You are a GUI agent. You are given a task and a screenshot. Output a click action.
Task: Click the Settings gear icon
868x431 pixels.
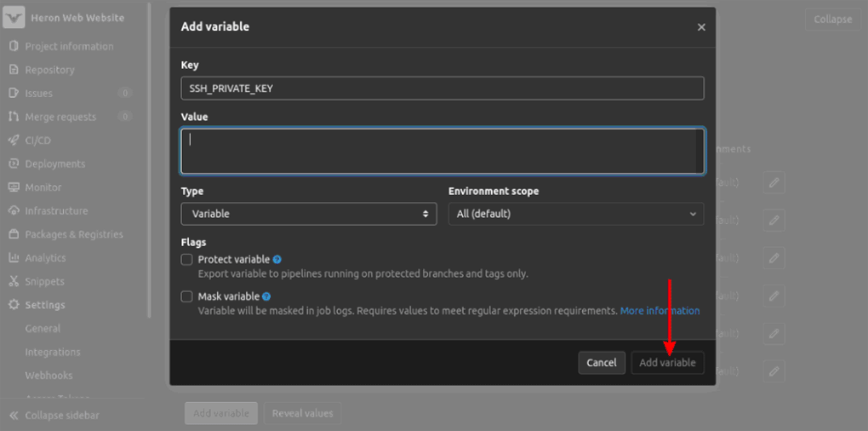14,305
